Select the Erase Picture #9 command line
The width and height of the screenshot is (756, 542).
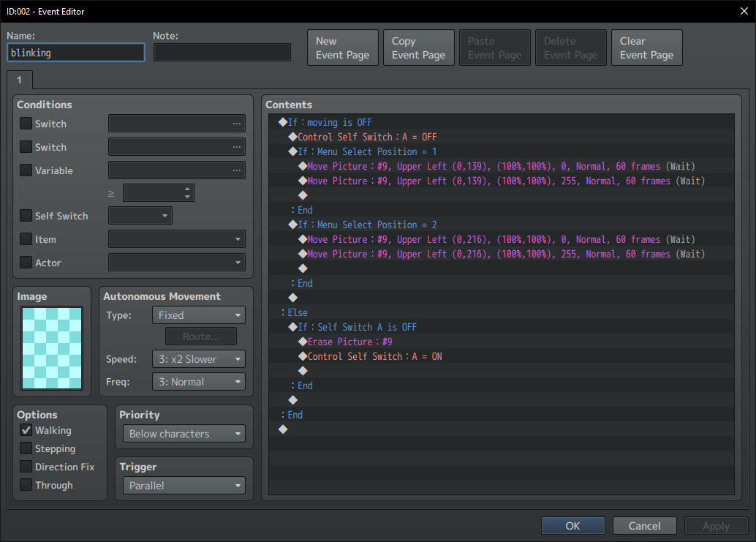[349, 342]
